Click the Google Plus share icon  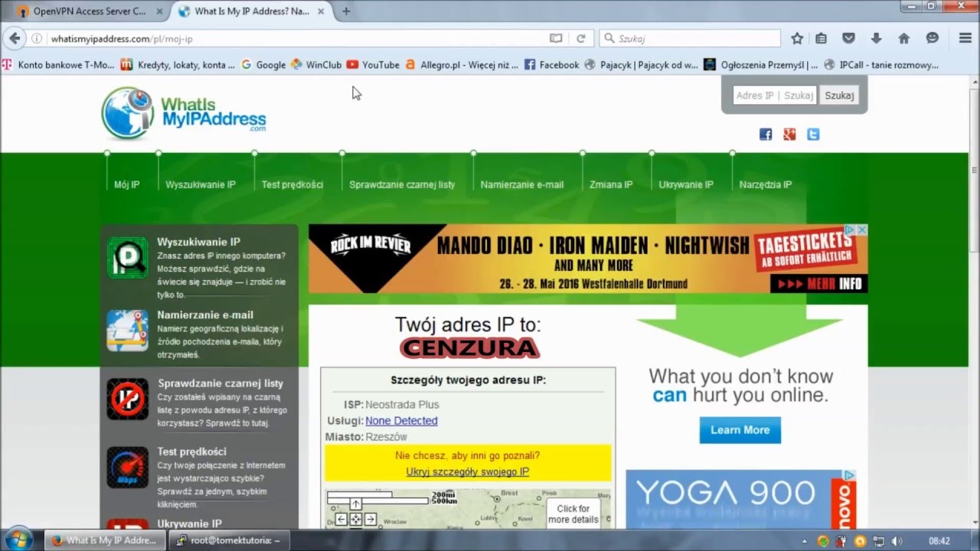pyautogui.click(x=789, y=134)
